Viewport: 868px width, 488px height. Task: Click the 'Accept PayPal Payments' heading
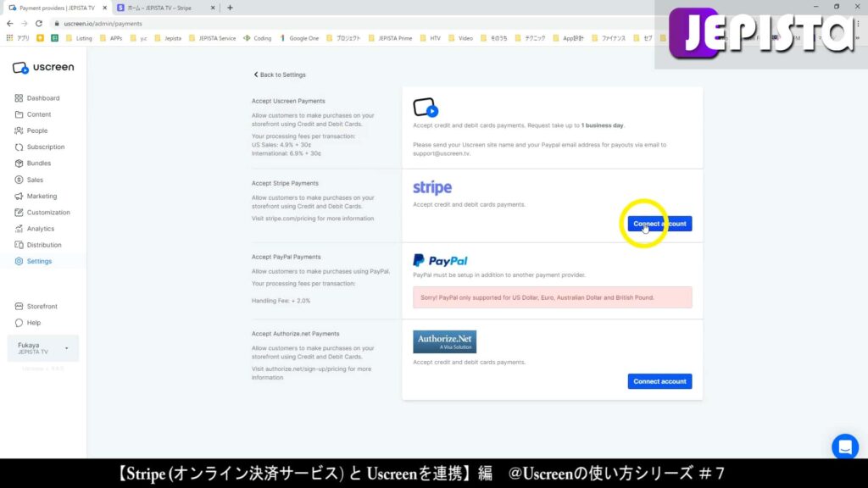(x=287, y=257)
